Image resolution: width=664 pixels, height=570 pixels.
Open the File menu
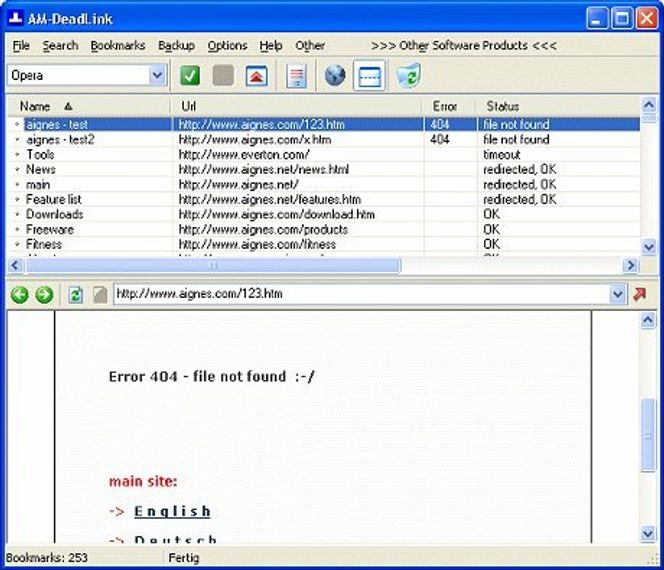click(x=21, y=45)
